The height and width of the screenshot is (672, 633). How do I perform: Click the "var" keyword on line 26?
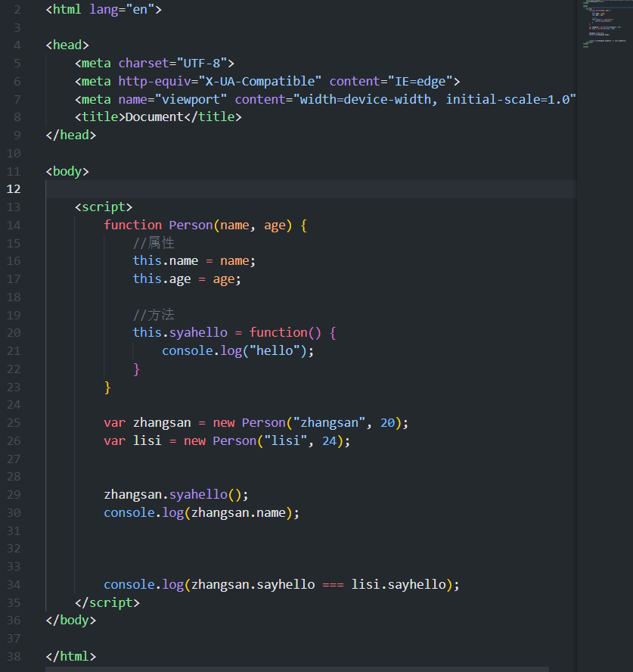coord(115,441)
